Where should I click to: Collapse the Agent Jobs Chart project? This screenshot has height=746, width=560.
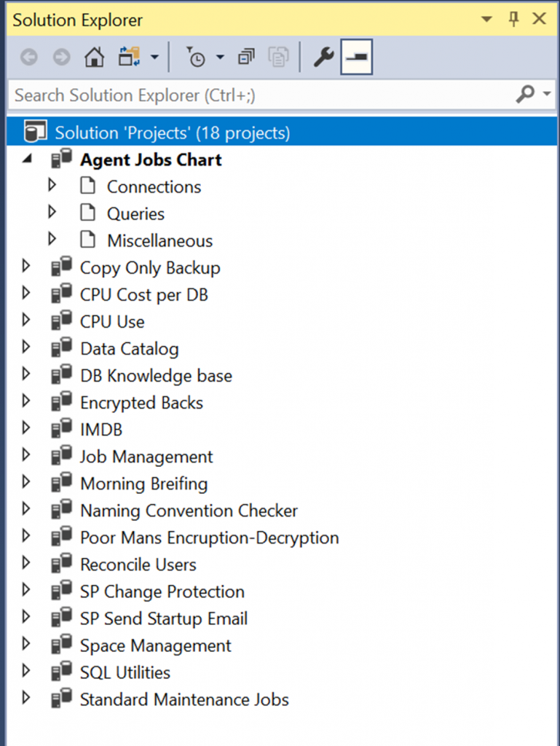pyautogui.click(x=27, y=159)
